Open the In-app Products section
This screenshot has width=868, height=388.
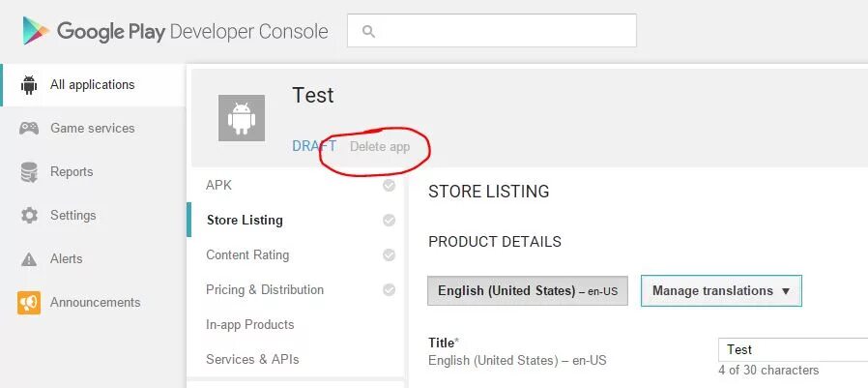[249, 325]
